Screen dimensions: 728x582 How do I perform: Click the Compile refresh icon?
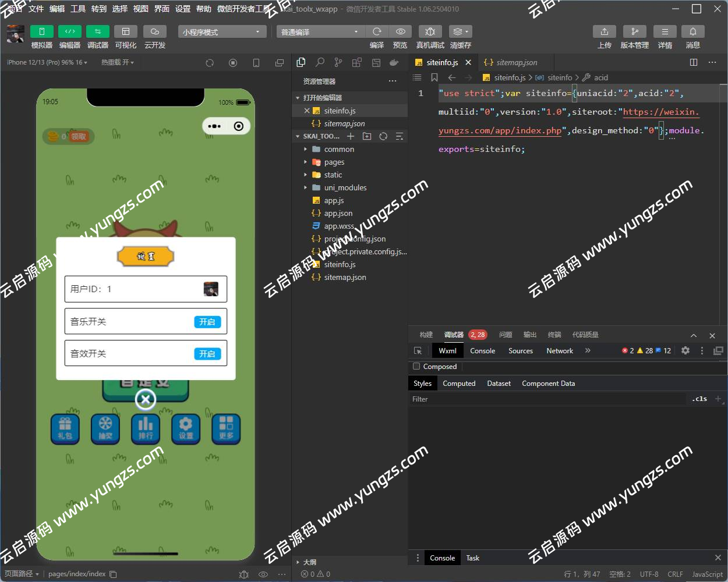[377, 31]
